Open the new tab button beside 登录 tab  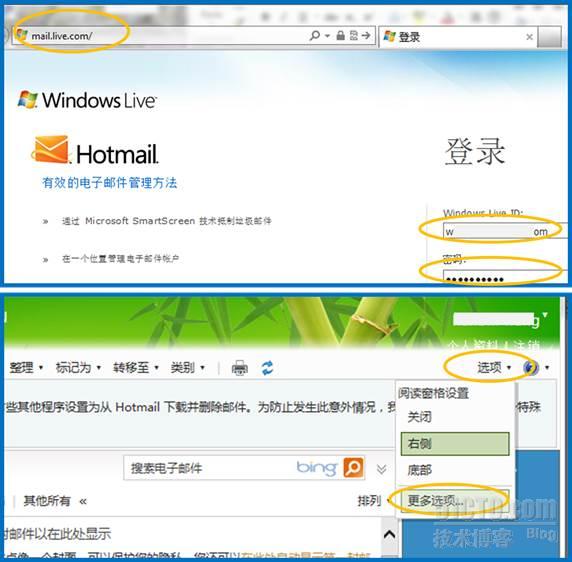pos(549,37)
